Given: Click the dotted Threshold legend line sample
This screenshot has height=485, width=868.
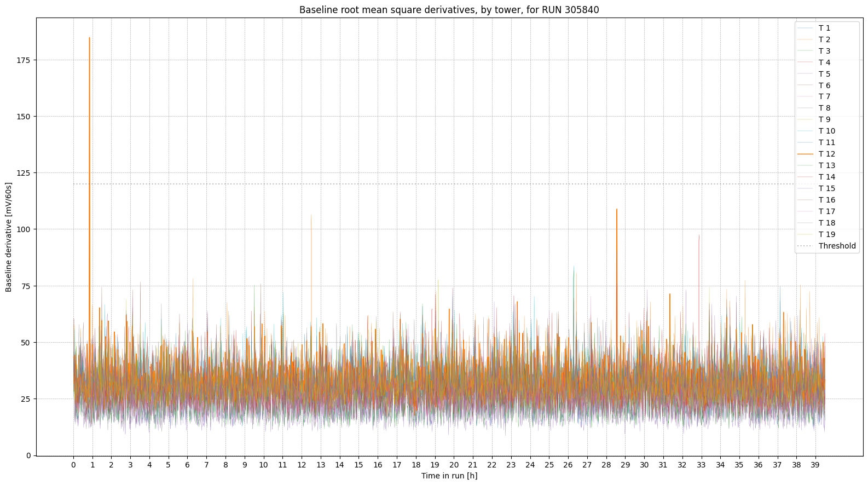Looking at the screenshot, I should (805, 246).
